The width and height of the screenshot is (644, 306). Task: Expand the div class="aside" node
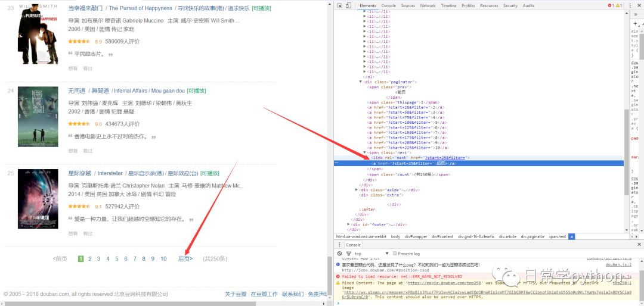pos(357,190)
